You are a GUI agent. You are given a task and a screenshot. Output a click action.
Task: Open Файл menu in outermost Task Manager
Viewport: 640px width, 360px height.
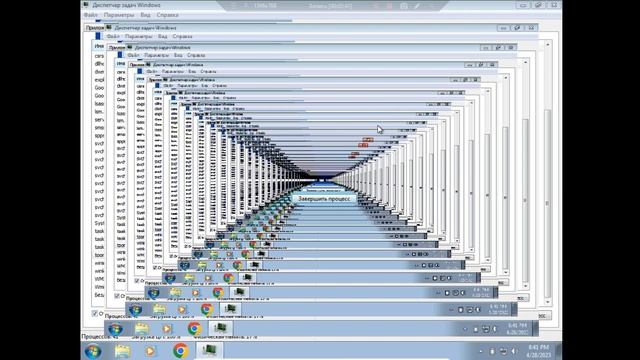[91, 15]
